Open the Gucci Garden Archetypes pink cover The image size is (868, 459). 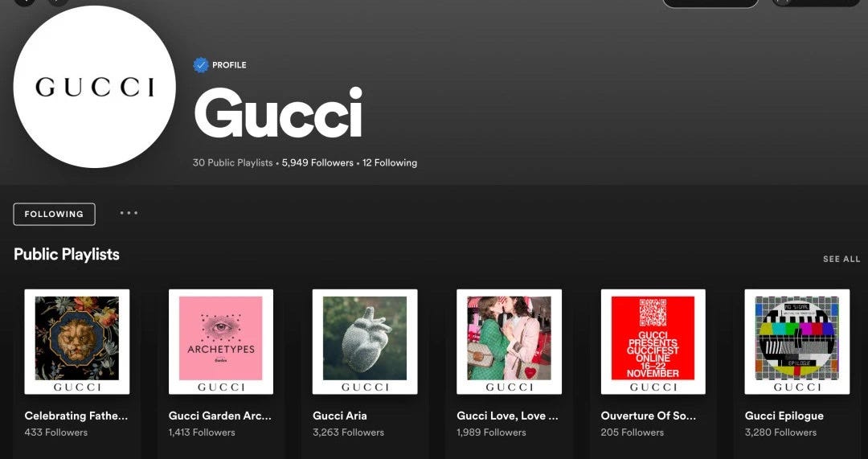[221, 342]
